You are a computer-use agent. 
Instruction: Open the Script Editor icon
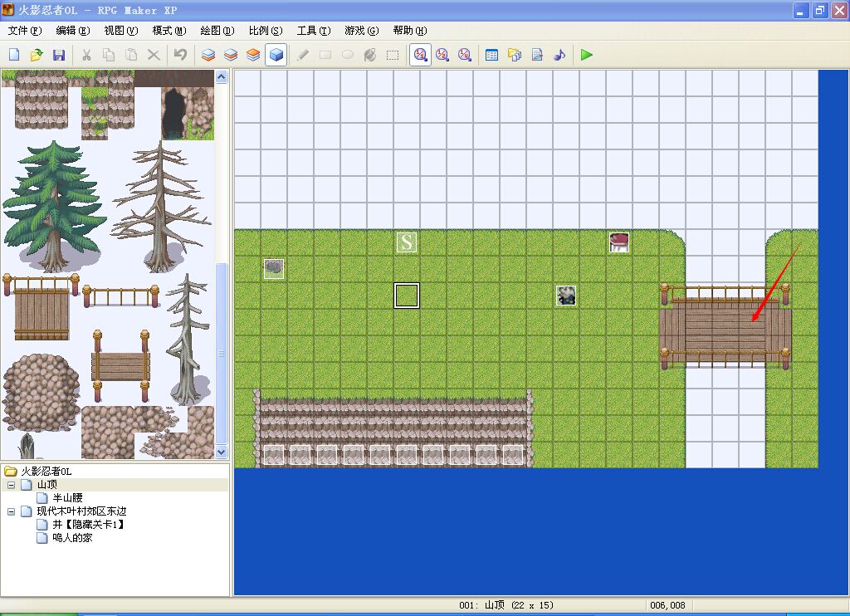[x=537, y=55]
